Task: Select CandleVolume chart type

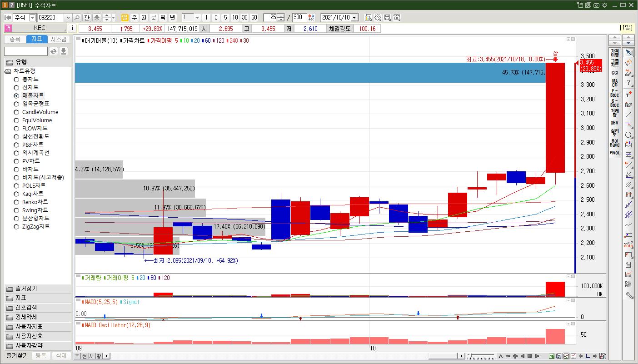Action: coord(16,112)
